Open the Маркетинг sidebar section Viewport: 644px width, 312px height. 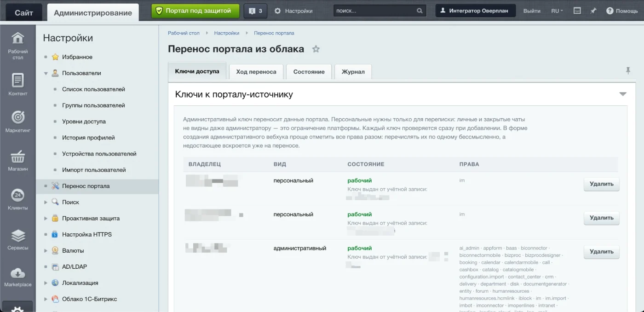pyautogui.click(x=17, y=122)
